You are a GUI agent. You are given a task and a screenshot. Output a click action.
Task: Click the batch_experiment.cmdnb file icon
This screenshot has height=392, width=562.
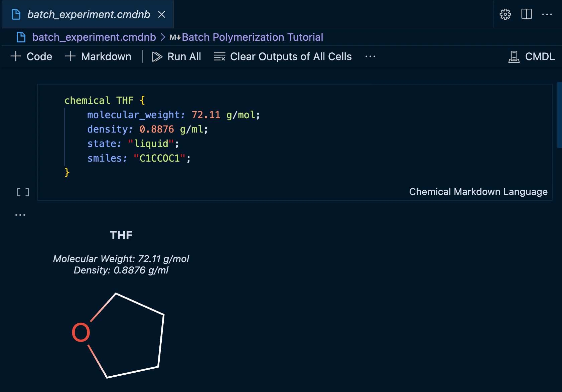point(21,37)
